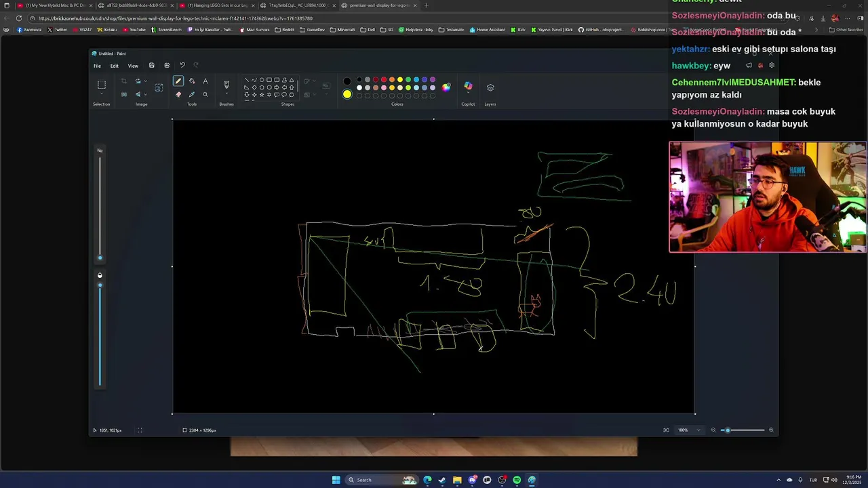Choose the Text tool
The height and width of the screenshot is (488, 868).
tap(205, 81)
